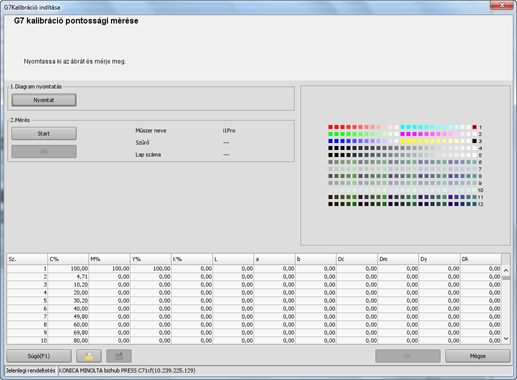Select the C% column header
517x380 pixels.
(x=68, y=259)
